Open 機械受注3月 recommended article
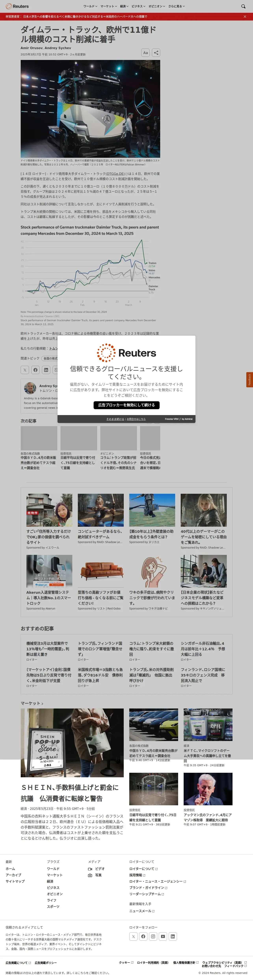This screenshot has width=253, height=980. [48, 649]
